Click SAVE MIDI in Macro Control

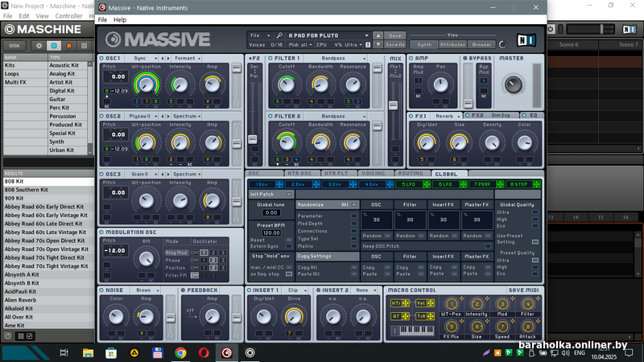pos(523,290)
